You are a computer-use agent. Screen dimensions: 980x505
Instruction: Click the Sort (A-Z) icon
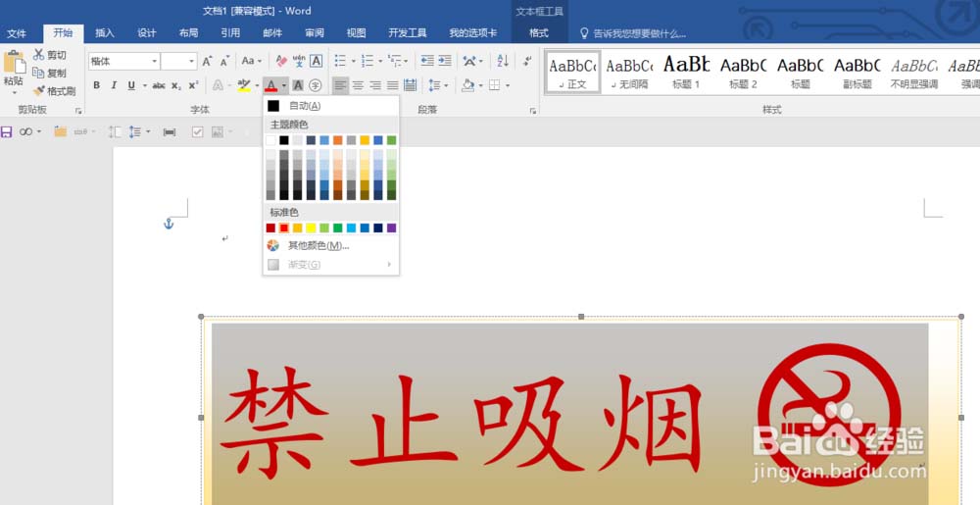click(x=503, y=61)
